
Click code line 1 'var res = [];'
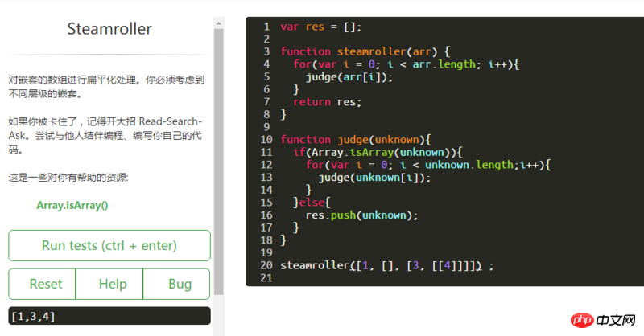(x=320, y=27)
